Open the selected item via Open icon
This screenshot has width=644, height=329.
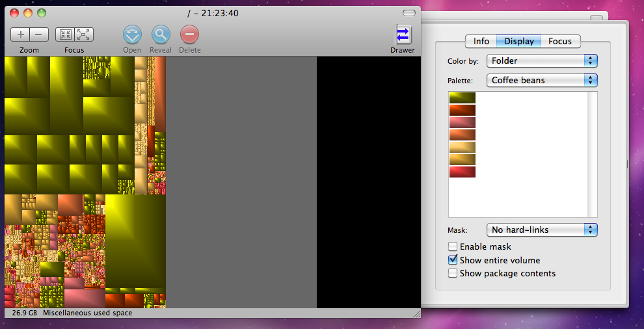(x=132, y=34)
